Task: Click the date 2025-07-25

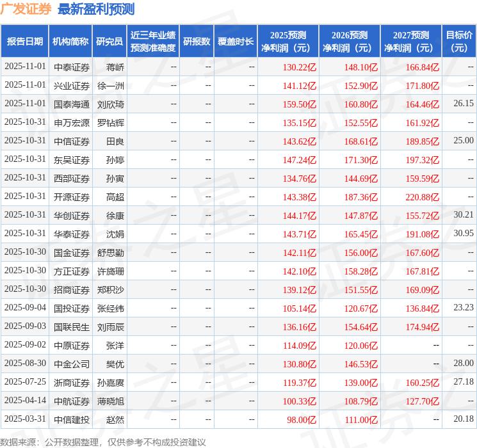Action: tap(25, 381)
